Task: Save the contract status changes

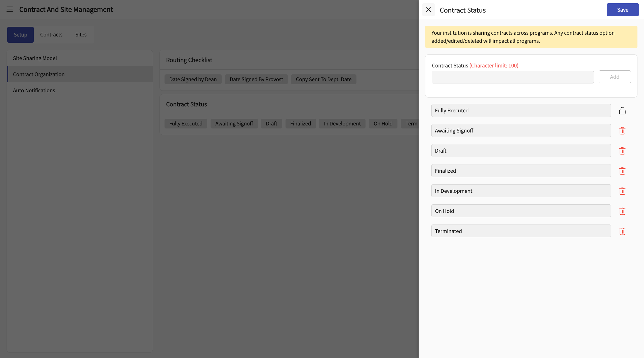Action: click(x=622, y=10)
